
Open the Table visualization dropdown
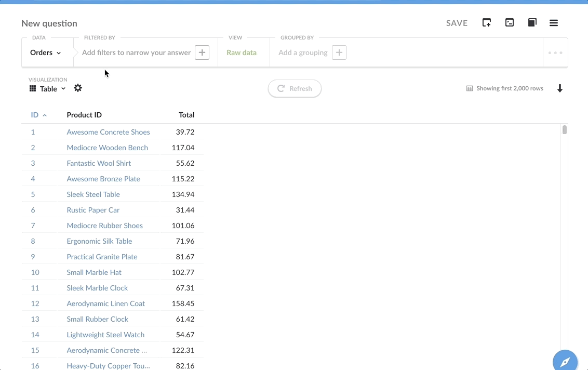(x=48, y=89)
